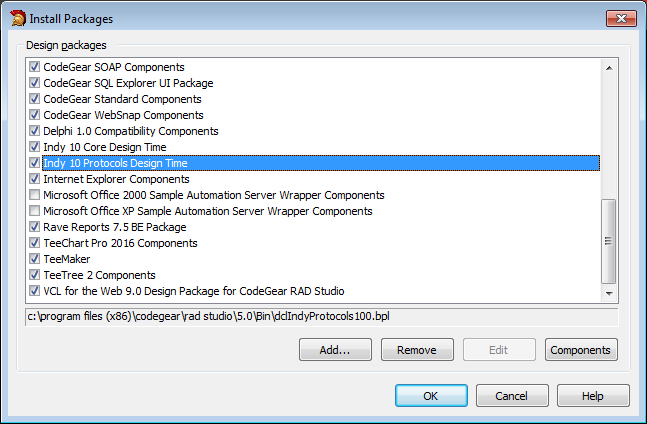The image size is (647, 424).
Task: Select Indy 10 Core Design Time text
Action: pos(105,147)
